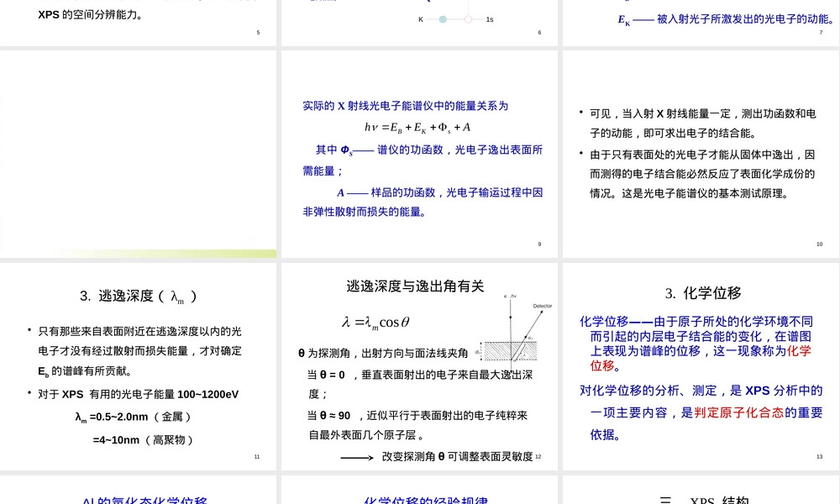Click the title '3. 化学位移'
The image size is (840, 504).
point(703,293)
